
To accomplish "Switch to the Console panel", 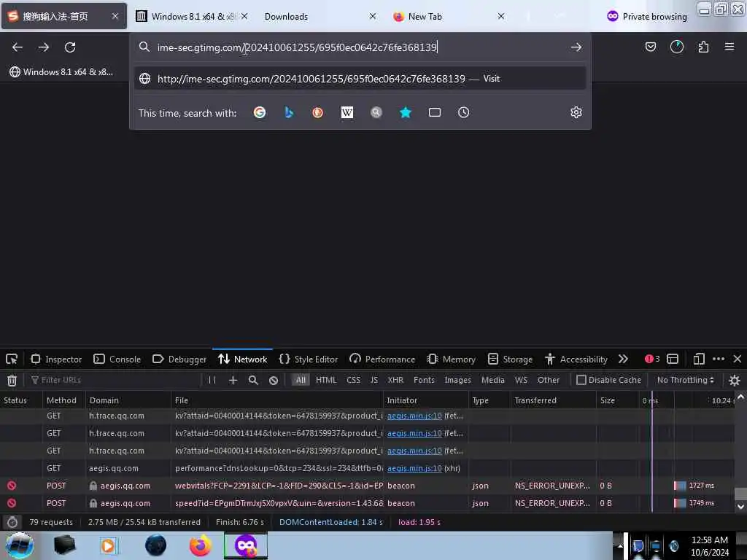I will click(x=117, y=359).
